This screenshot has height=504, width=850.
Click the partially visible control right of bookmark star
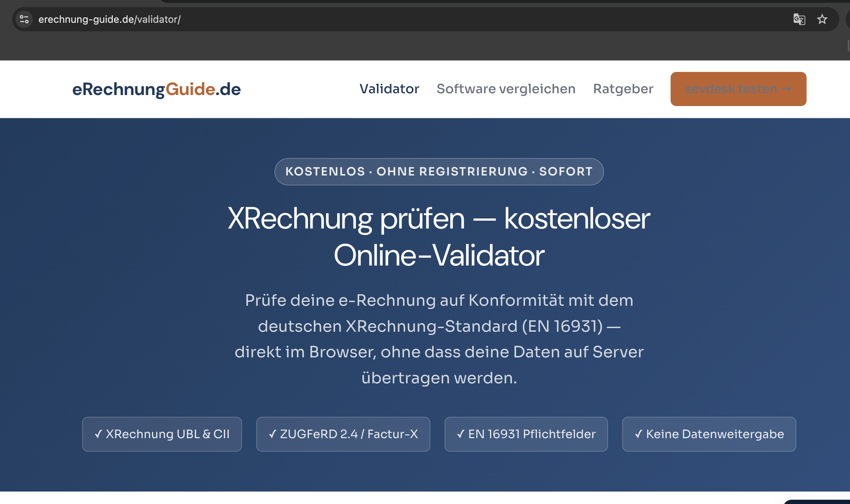tap(848, 19)
